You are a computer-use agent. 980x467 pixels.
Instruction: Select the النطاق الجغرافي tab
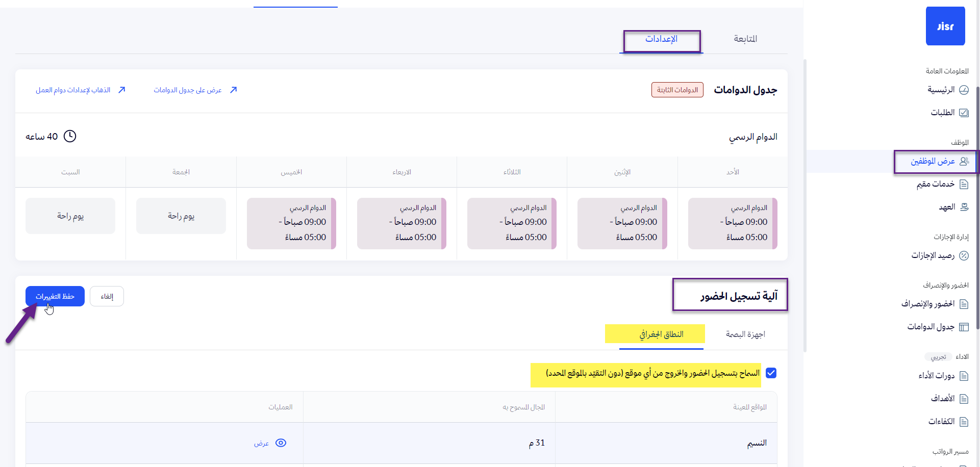(x=661, y=334)
